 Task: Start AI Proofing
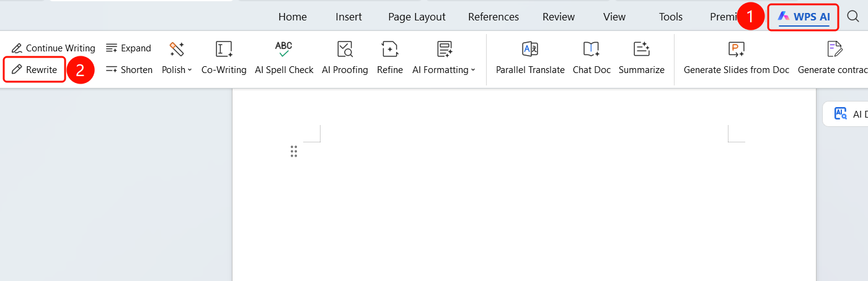(x=345, y=58)
